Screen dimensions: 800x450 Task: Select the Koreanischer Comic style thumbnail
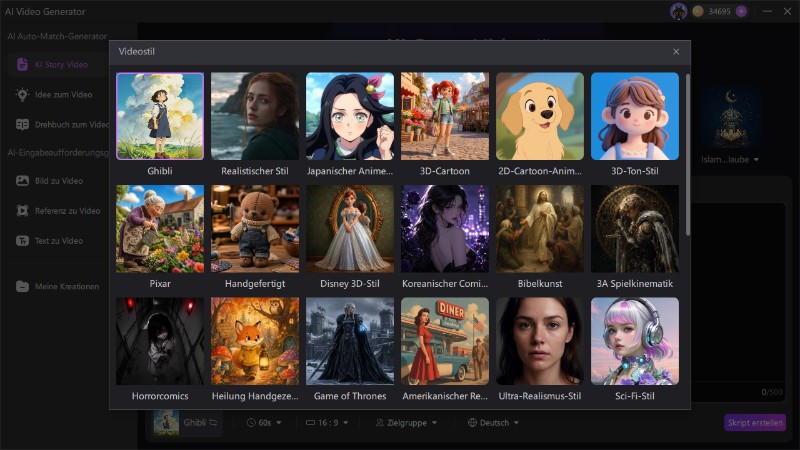click(445, 229)
